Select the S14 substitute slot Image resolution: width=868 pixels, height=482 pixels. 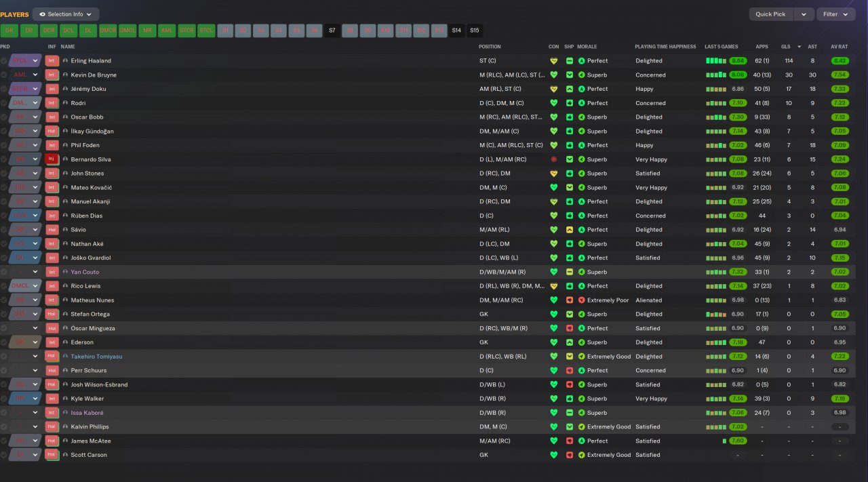click(x=456, y=31)
